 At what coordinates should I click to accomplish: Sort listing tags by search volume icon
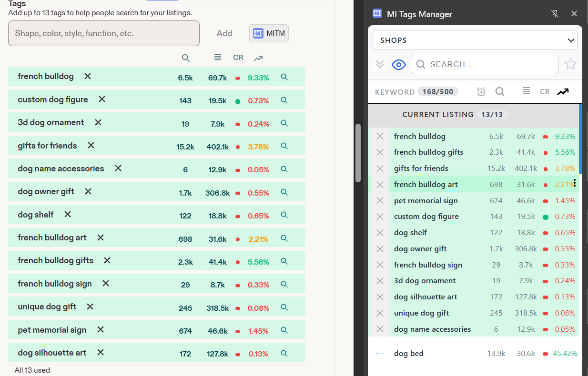[186, 58]
